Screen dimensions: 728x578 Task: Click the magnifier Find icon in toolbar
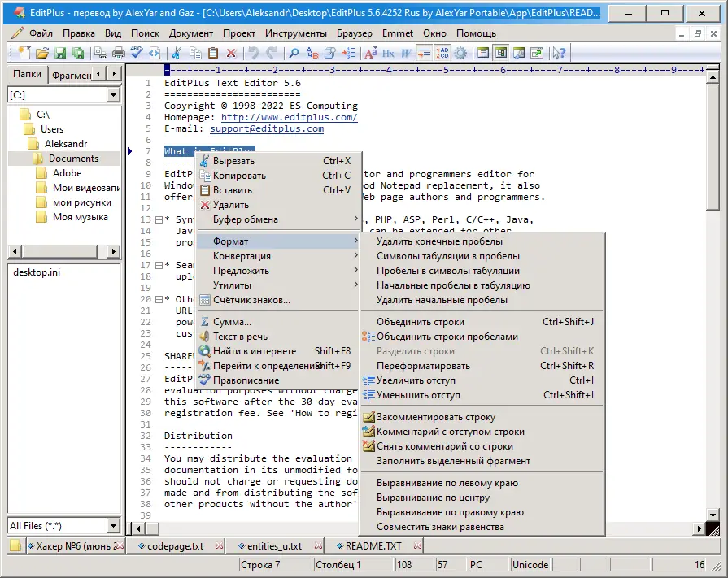pyautogui.click(x=294, y=53)
